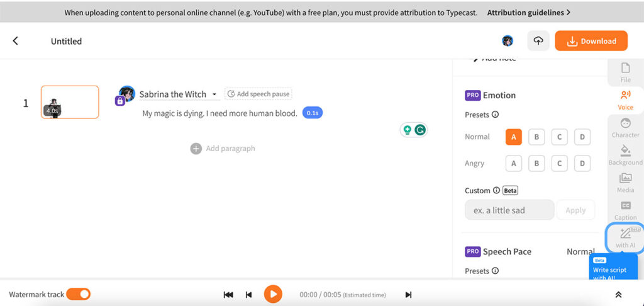Click the PRO badge beside Emotion
Image resolution: width=644 pixels, height=306 pixels.
473,95
